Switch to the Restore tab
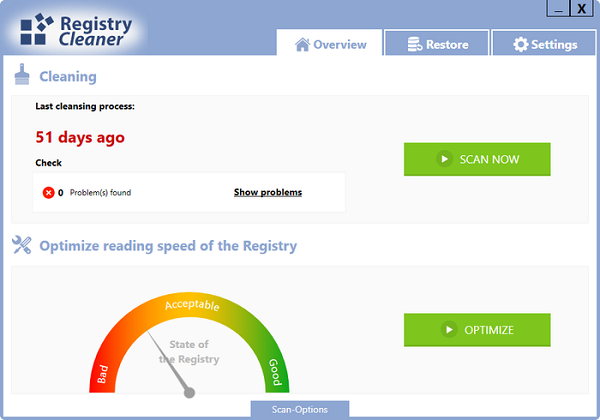Viewport: 600px width, 420px height. coord(435,44)
